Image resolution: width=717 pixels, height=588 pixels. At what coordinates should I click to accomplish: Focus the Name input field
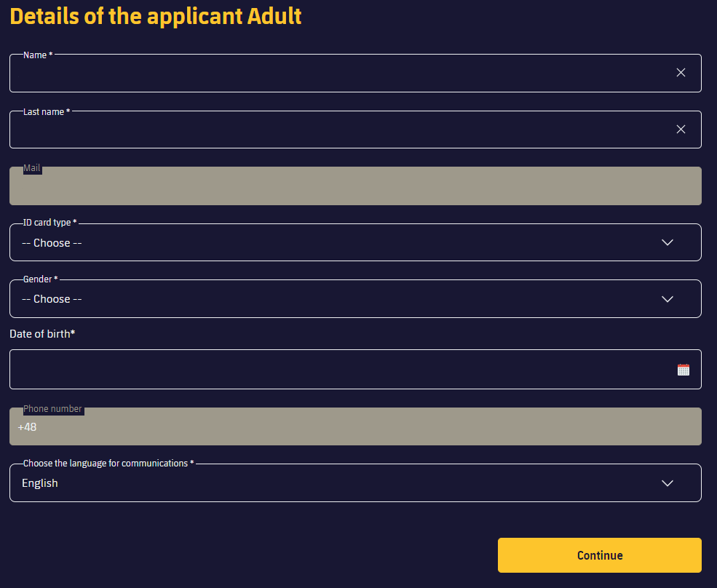point(355,73)
